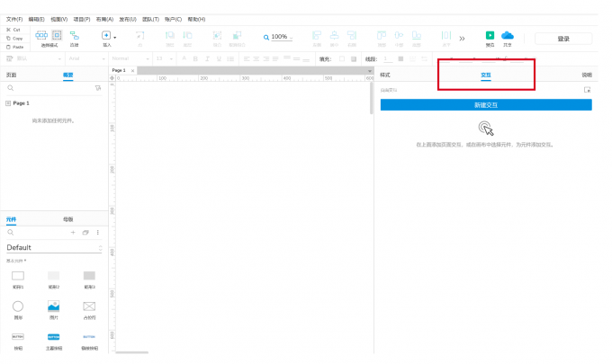Click the insert (插入) plus icon

pyautogui.click(x=106, y=35)
